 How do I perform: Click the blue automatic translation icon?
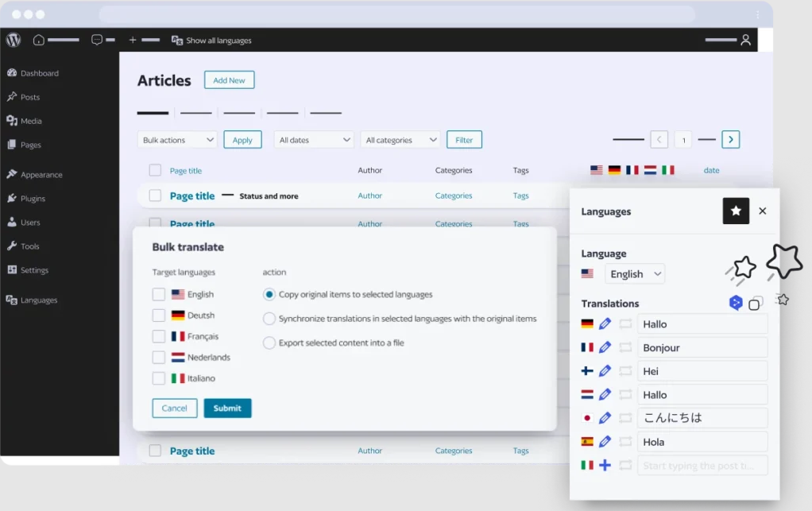coord(736,303)
